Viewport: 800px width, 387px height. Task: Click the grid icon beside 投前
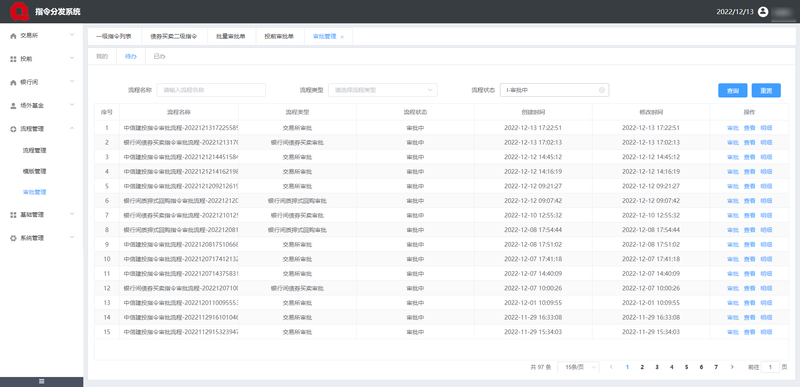tap(13, 59)
